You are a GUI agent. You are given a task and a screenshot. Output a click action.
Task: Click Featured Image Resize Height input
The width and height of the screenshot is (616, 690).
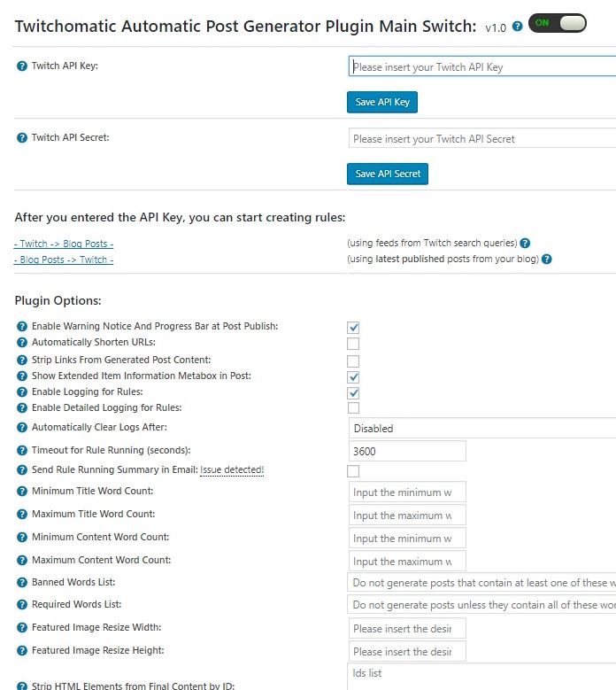[407, 652]
